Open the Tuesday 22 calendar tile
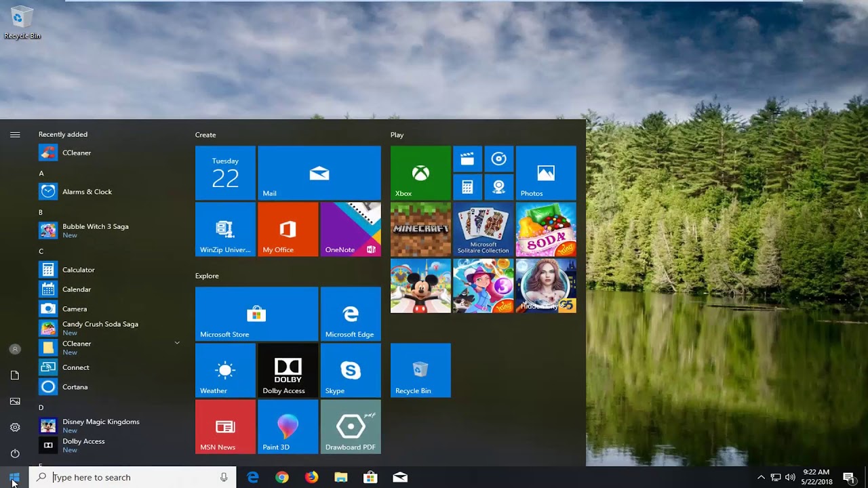This screenshot has width=868, height=488. 225,173
